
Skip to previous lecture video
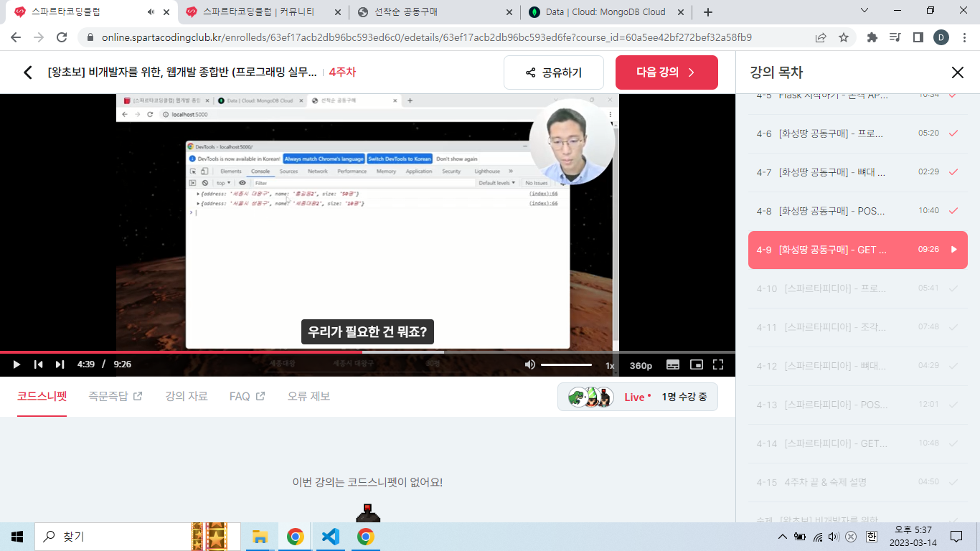(x=39, y=364)
